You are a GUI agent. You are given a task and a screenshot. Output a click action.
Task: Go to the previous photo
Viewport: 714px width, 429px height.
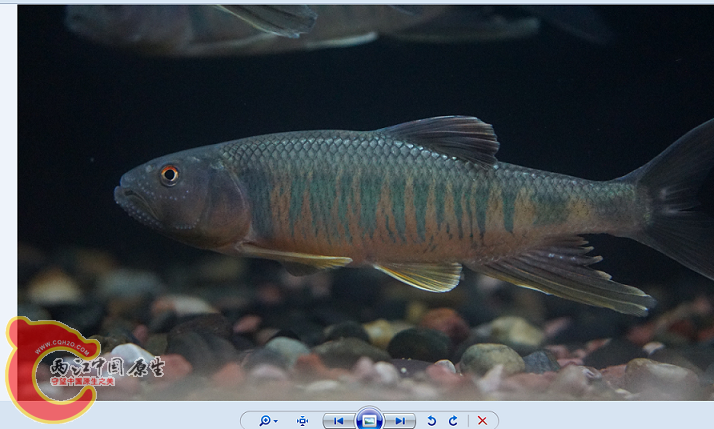(339, 421)
